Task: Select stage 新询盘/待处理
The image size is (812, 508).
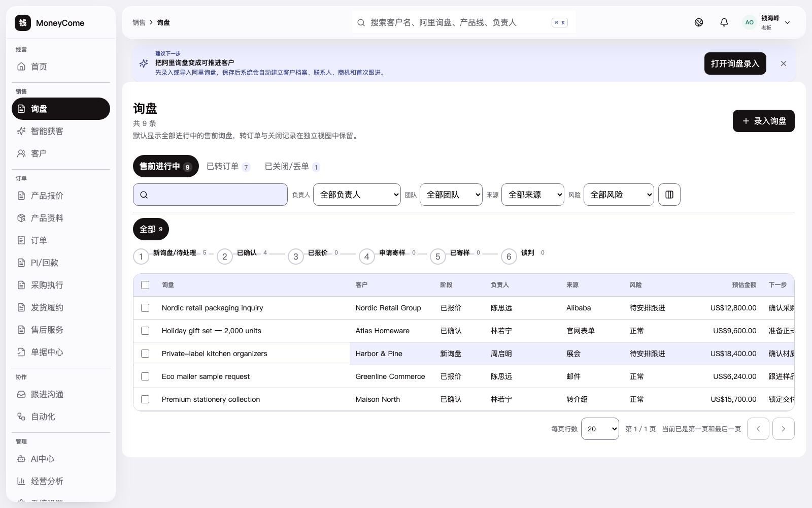Action: pos(170,256)
